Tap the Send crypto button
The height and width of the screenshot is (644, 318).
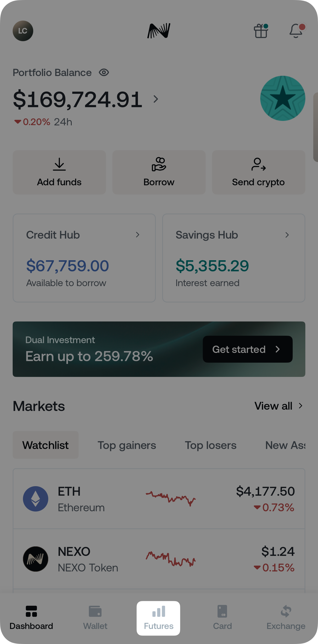[258, 172]
